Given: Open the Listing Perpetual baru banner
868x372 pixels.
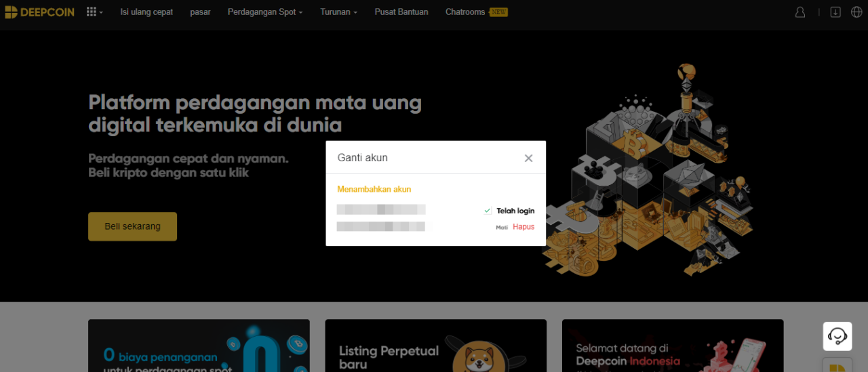Looking at the screenshot, I should click(435, 346).
